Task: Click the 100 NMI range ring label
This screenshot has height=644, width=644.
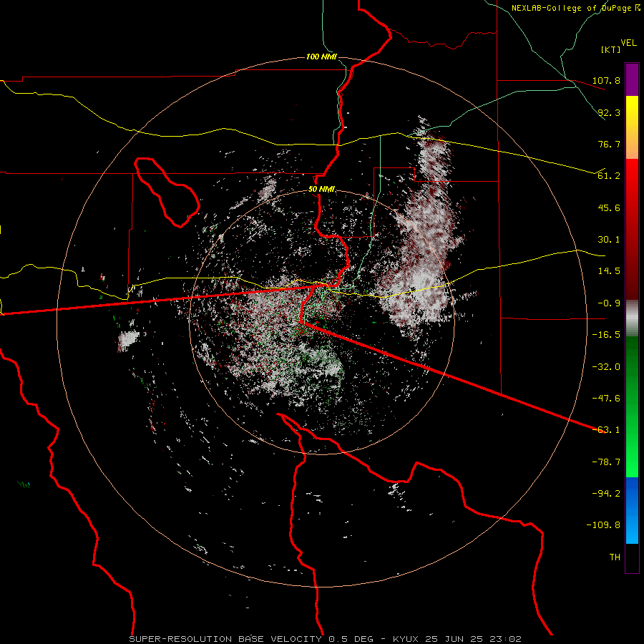Action: coord(321,57)
